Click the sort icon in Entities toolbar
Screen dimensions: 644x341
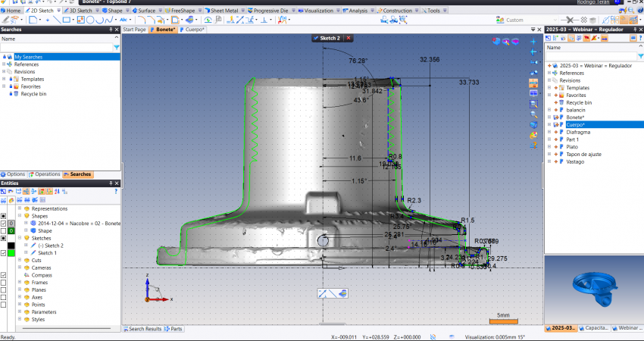(x=57, y=191)
